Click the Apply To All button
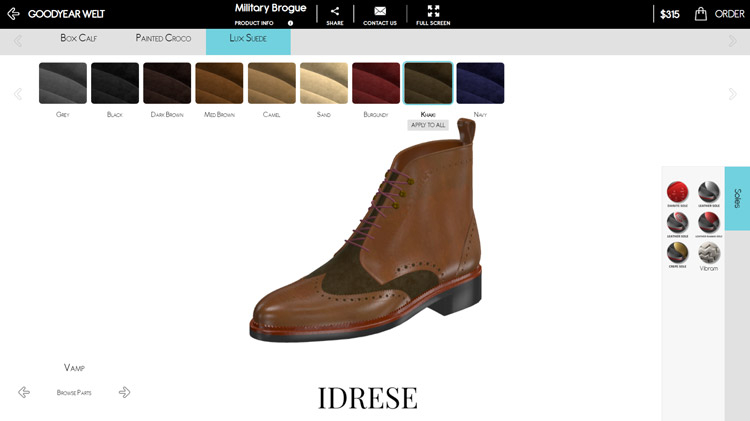Screen dimensions: 750x421 click(x=428, y=125)
